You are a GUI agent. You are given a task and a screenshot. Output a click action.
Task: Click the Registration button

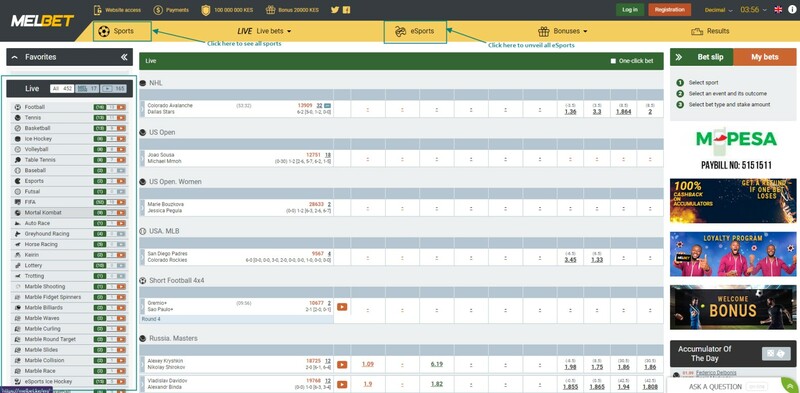pyautogui.click(x=669, y=10)
